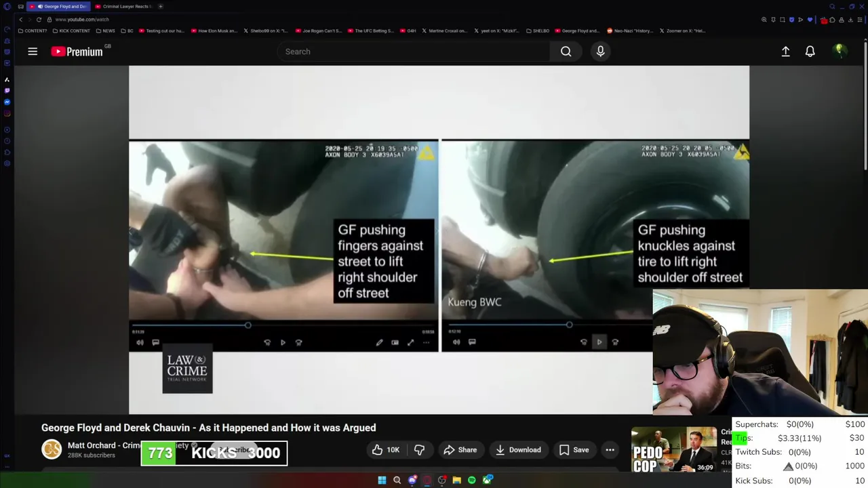Open the three-dot more actions menu
The width and height of the screenshot is (868, 488).
(x=610, y=450)
